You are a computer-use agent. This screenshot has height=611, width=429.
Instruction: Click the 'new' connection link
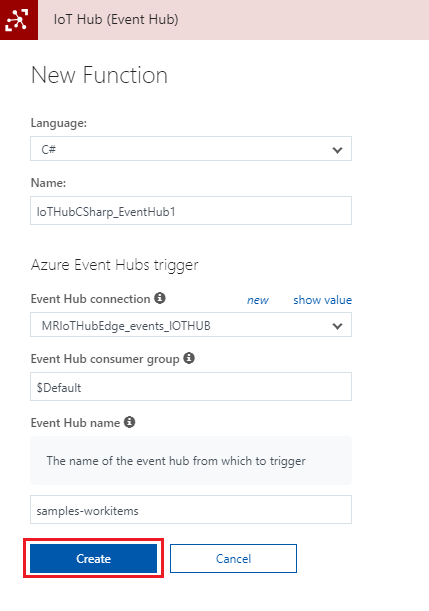[x=258, y=300]
